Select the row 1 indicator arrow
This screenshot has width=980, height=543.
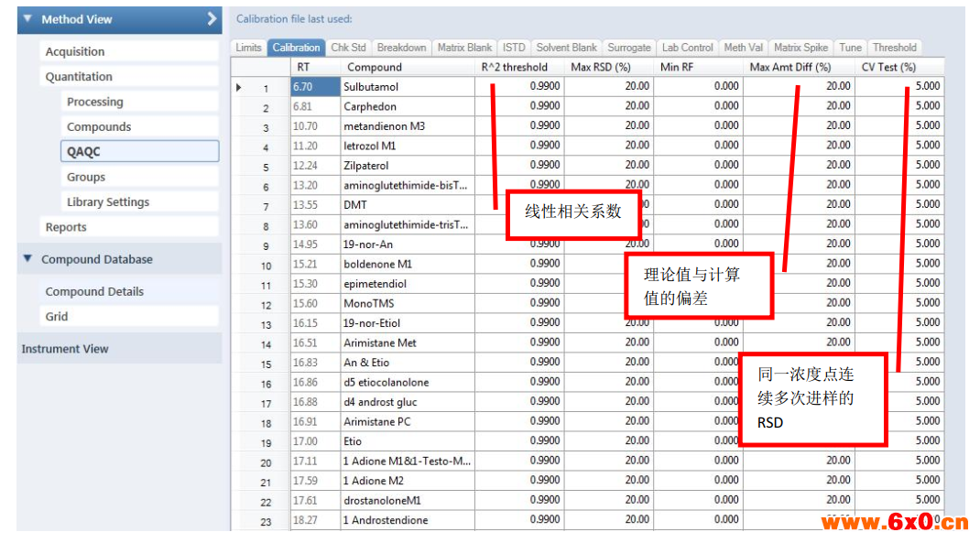click(x=239, y=88)
